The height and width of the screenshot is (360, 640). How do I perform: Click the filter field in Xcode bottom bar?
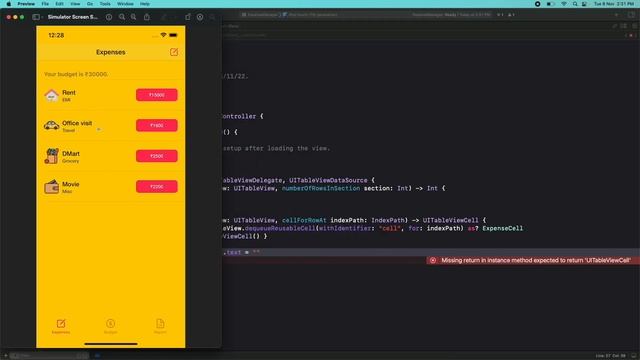point(48,356)
